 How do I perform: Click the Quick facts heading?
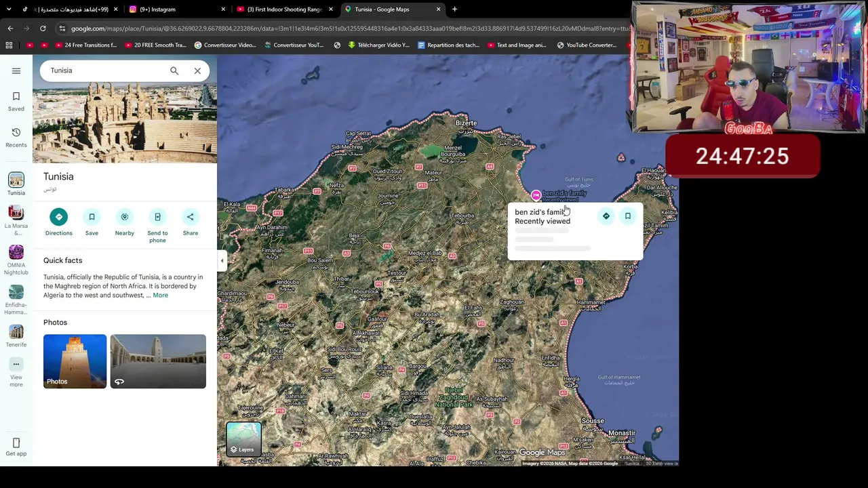(63, 260)
